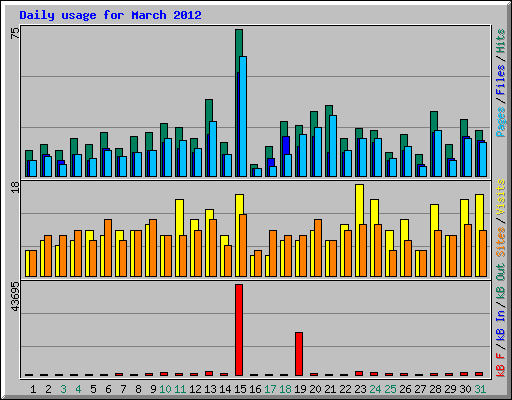This screenshot has width=512, height=400.
Task: Click the light blue Pages bar for day 15
Action: pos(243,116)
